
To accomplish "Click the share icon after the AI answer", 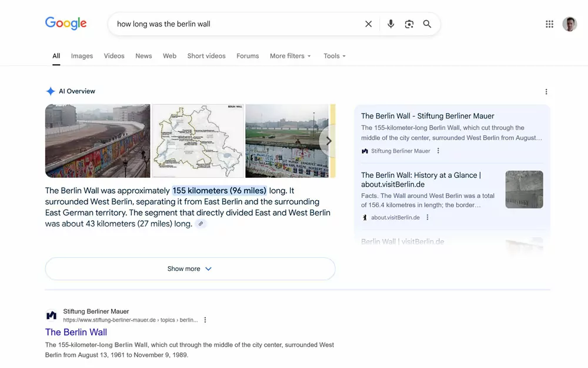I will click(201, 224).
